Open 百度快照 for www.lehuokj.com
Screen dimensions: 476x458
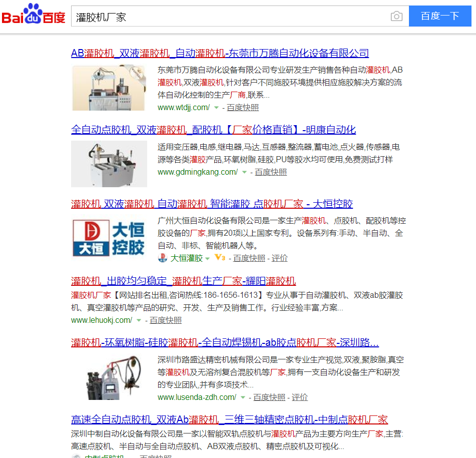pyautogui.click(x=166, y=320)
